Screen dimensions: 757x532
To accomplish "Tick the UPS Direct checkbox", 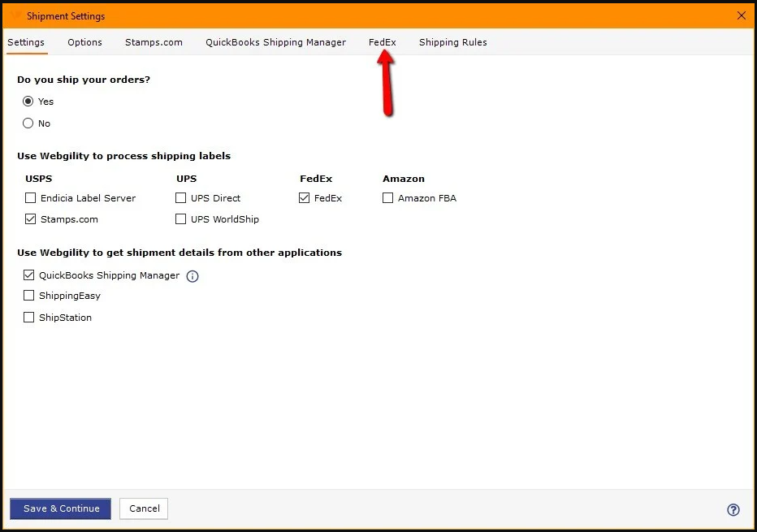I will (x=181, y=197).
